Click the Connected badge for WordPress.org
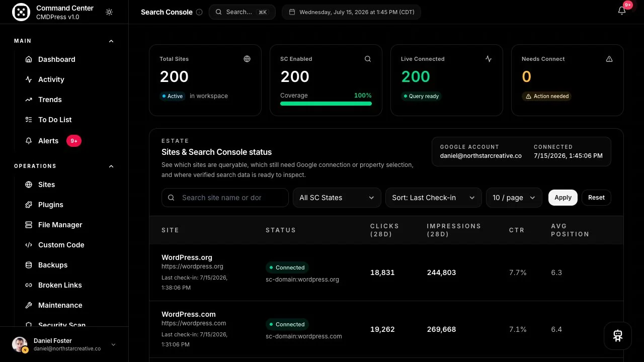Viewport: 644px width, 362px height. coord(287,267)
